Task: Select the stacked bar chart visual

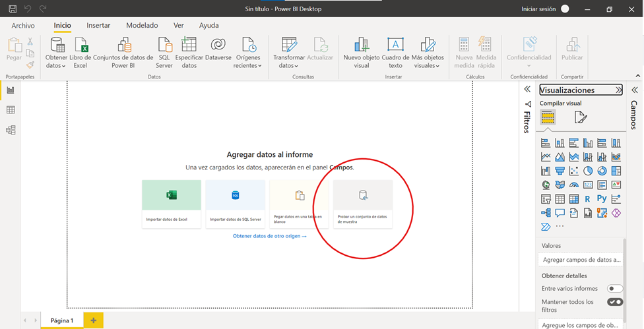Action: pyautogui.click(x=546, y=143)
